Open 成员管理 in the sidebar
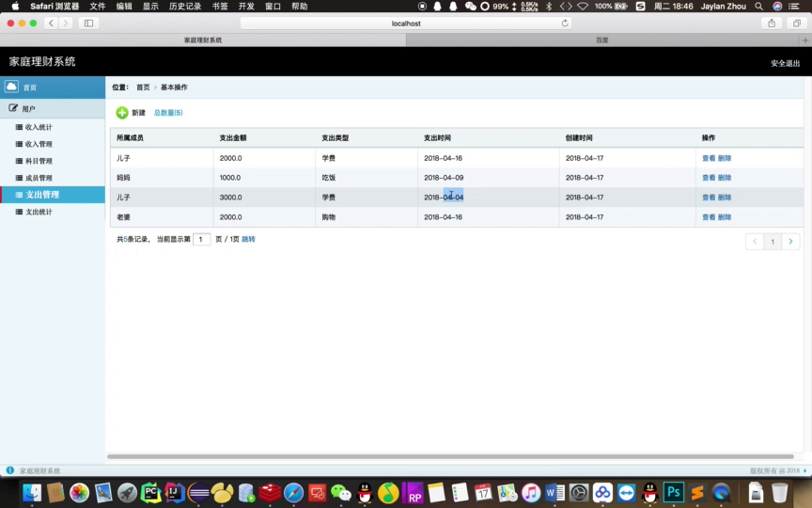Image resolution: width=812 pixels, height=508 pixels. (39, 178)
